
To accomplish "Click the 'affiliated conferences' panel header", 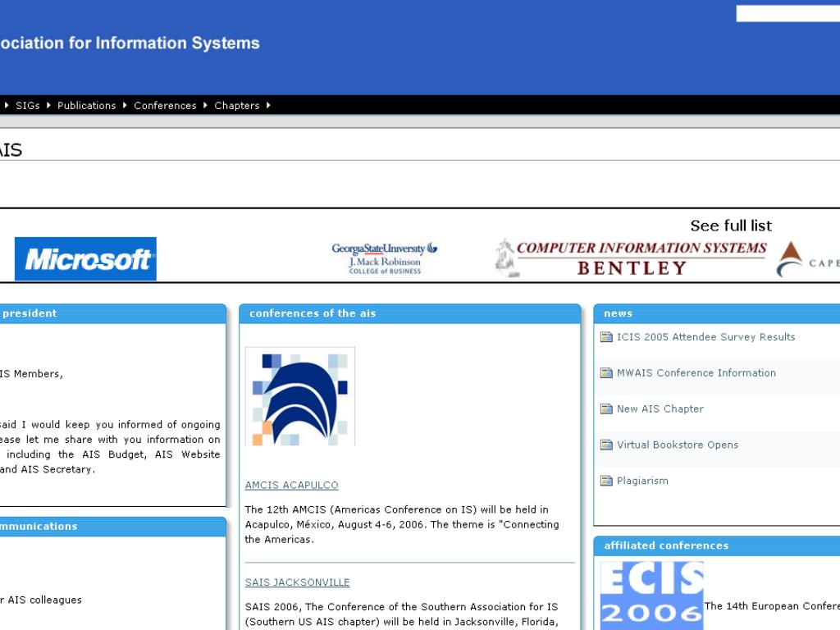I will coord(717,546).
